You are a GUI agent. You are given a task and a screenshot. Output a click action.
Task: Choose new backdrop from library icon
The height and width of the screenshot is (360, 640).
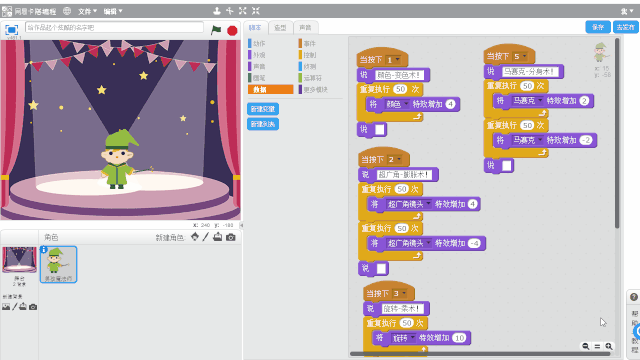6,307
